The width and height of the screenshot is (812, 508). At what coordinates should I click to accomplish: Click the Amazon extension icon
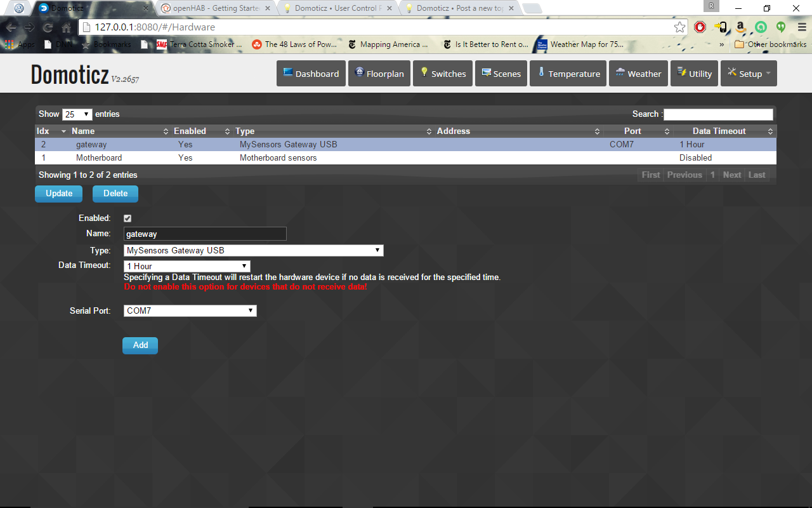click(x=740, y=27)
